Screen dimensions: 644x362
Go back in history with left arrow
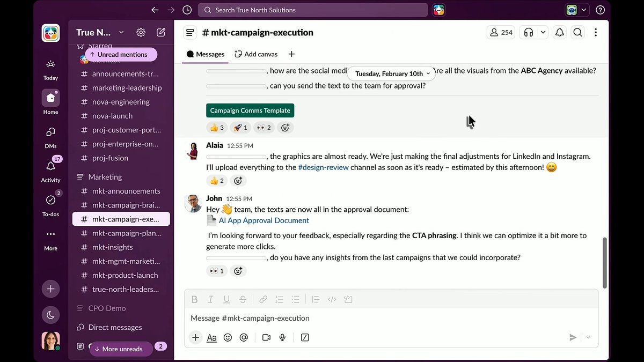click(155, 10)
